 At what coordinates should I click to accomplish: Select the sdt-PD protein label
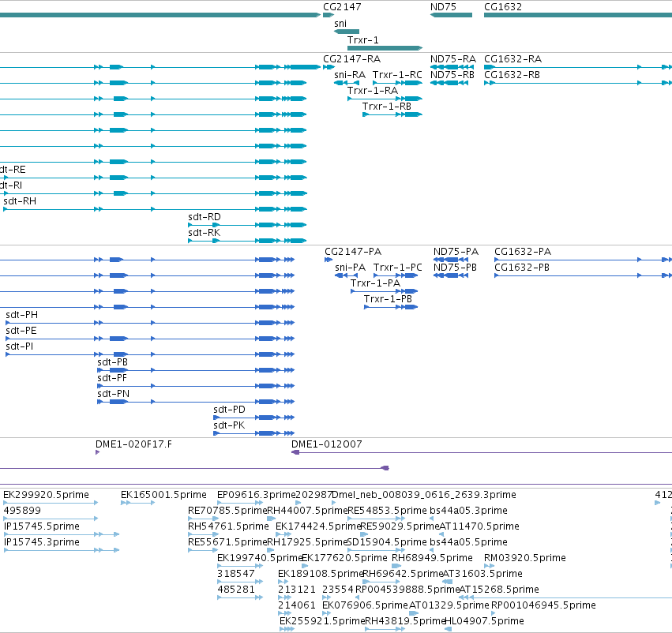tap(229, 410)
